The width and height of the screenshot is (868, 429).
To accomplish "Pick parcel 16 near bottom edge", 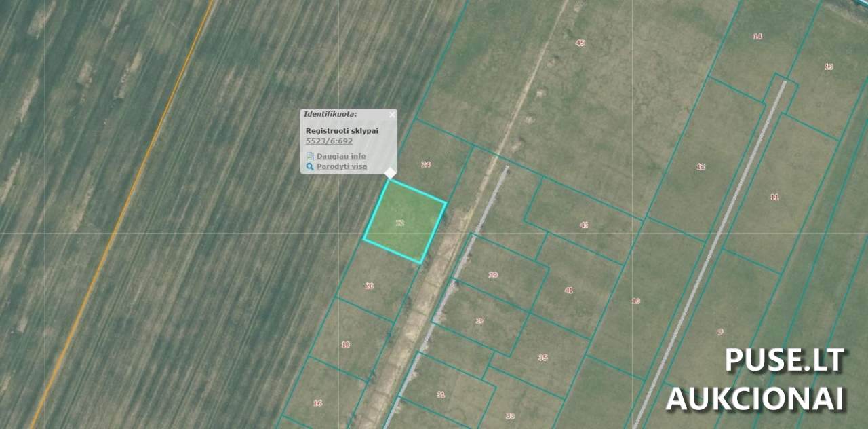I will pos(317,403).
